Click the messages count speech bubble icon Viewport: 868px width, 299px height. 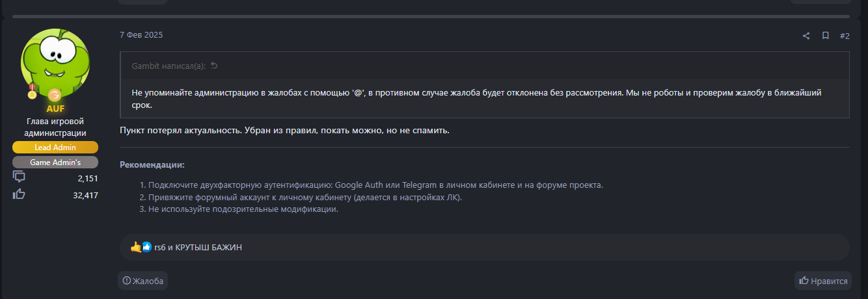point(19,177)
